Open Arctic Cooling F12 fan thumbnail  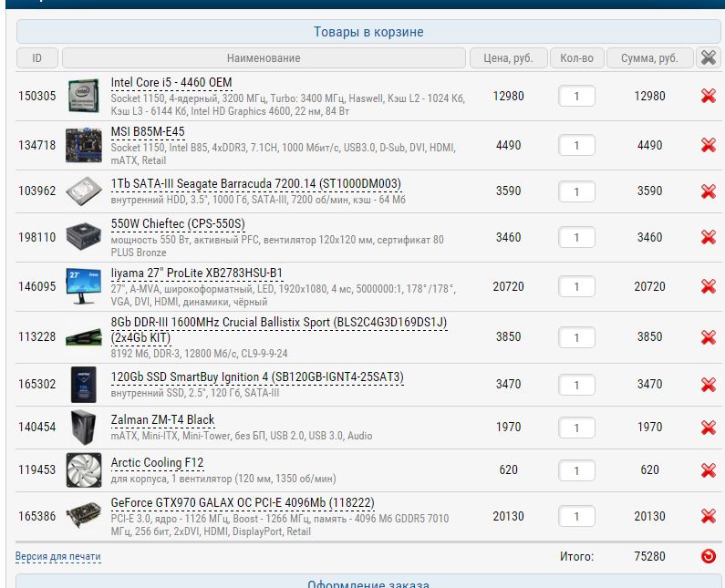(x=84, y=470)
